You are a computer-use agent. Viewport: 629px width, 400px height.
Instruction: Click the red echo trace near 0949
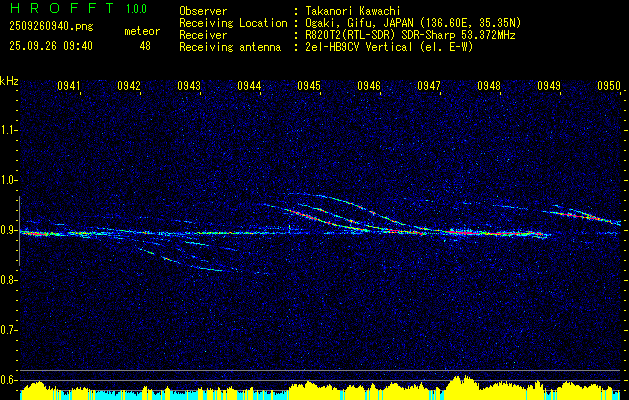click(x=578, y=215)
